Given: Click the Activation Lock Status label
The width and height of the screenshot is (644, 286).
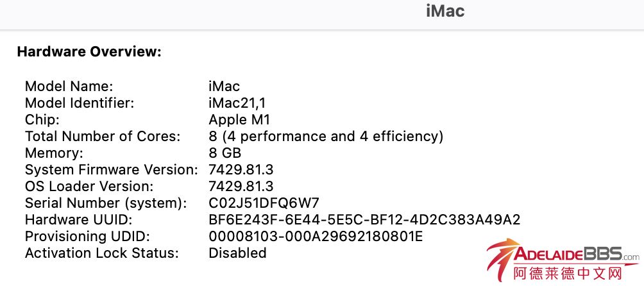Looking at the screenshot, I should coord(101,253).
